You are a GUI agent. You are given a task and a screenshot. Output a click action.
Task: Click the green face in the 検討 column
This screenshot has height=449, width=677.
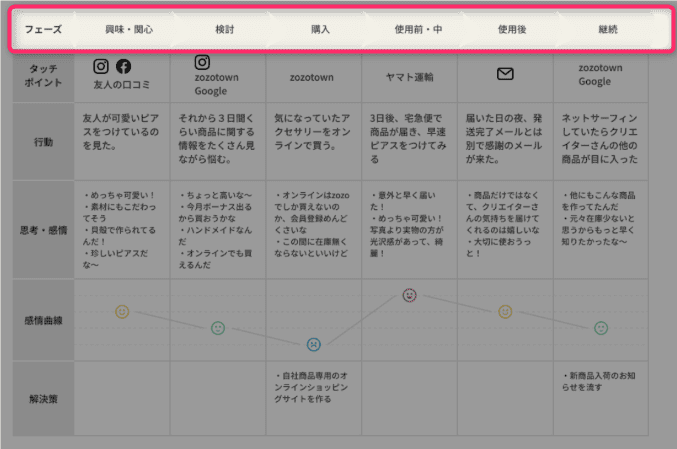218,328
